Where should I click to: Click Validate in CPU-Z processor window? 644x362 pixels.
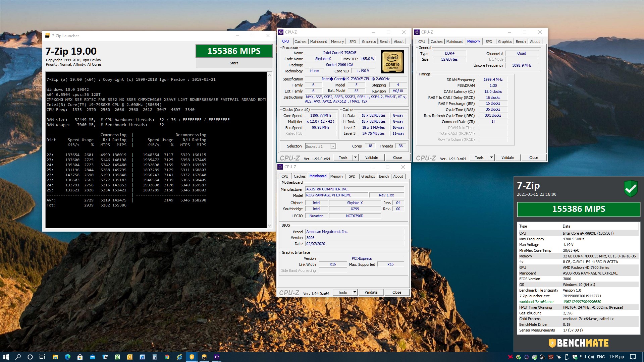(371, 158)
